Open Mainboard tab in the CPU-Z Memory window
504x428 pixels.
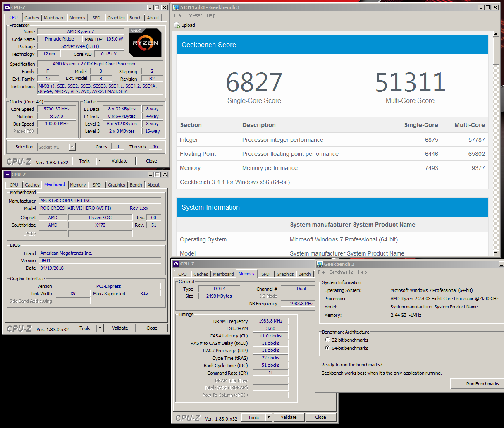click(223, 274)
